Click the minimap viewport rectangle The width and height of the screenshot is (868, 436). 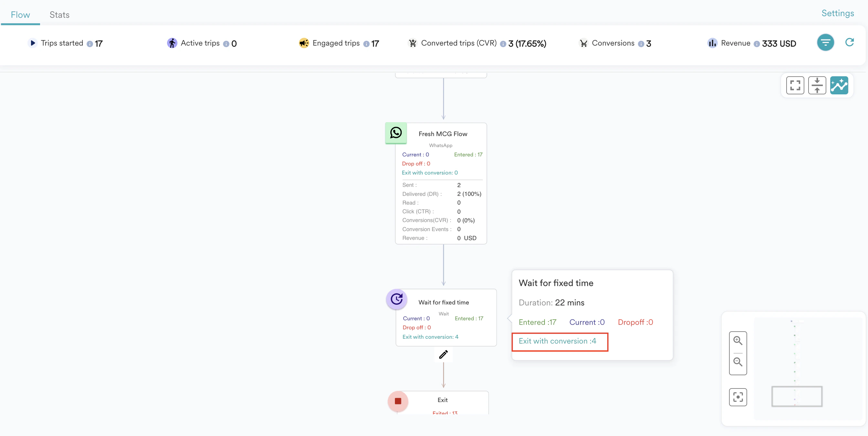(x=797, y=396)
